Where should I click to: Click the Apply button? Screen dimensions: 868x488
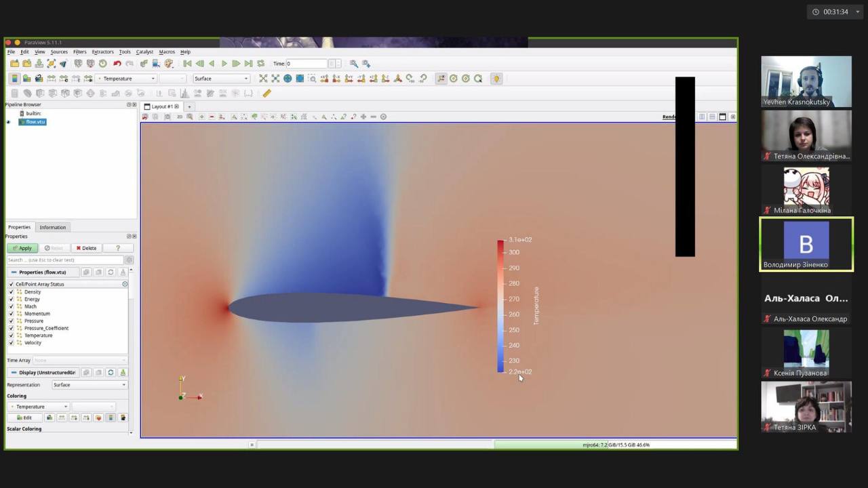(x=22, y=248)
